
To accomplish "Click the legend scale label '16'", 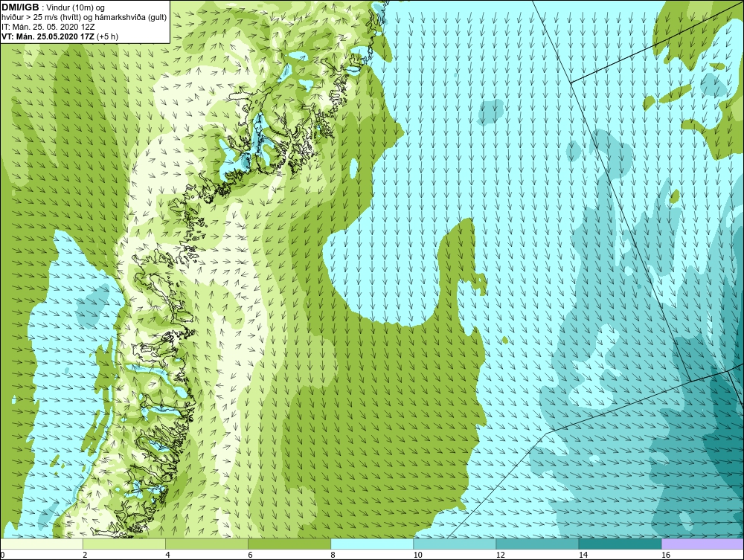I will 666,555.
